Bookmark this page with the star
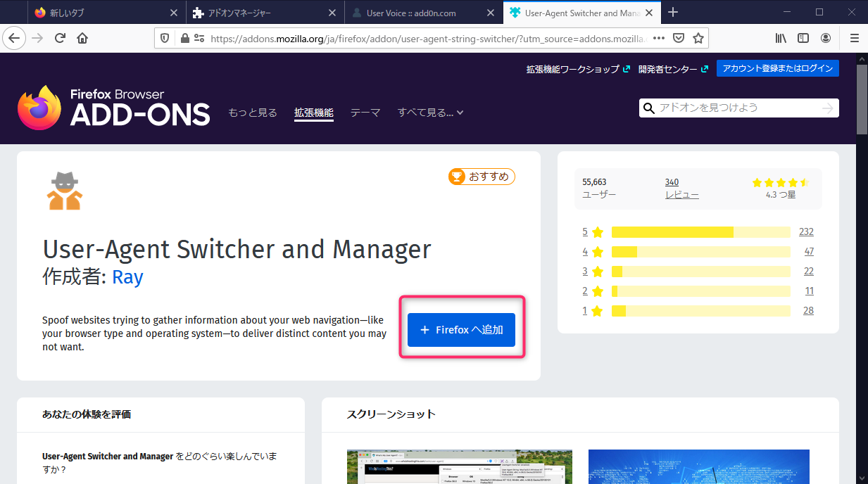The width and height of the screenshot is (868, 484). point(698,38)
